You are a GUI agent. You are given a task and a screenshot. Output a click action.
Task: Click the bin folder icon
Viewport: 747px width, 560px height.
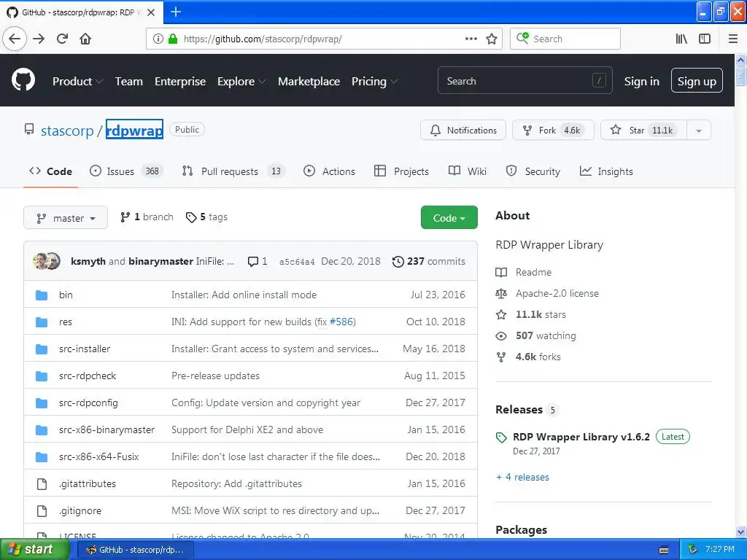(42, 295)
